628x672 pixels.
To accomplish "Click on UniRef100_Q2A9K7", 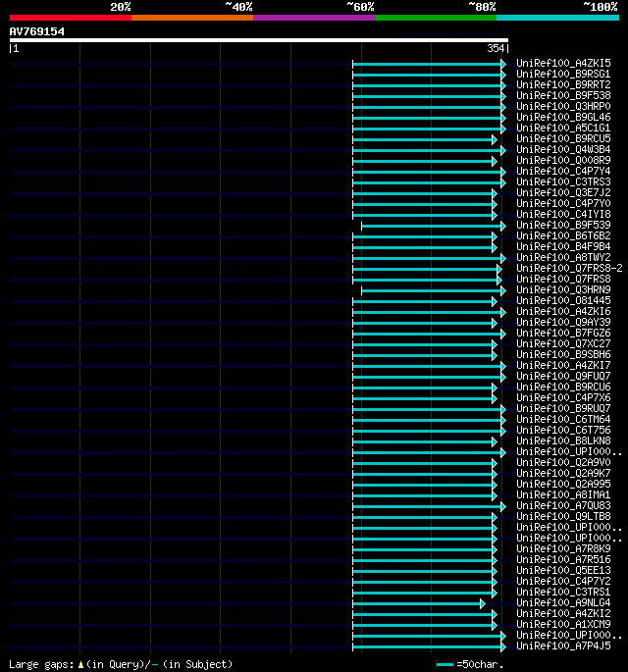I will 563,473.
